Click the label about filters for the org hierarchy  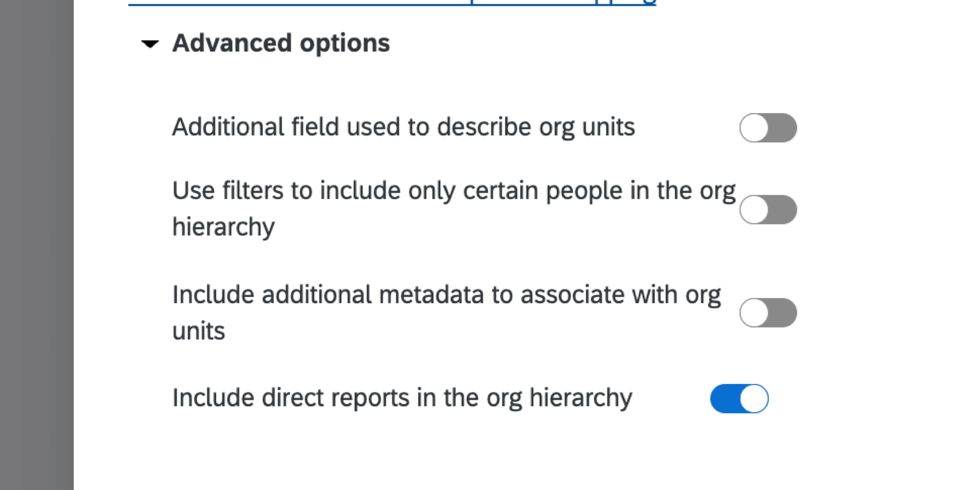(454, 208)
